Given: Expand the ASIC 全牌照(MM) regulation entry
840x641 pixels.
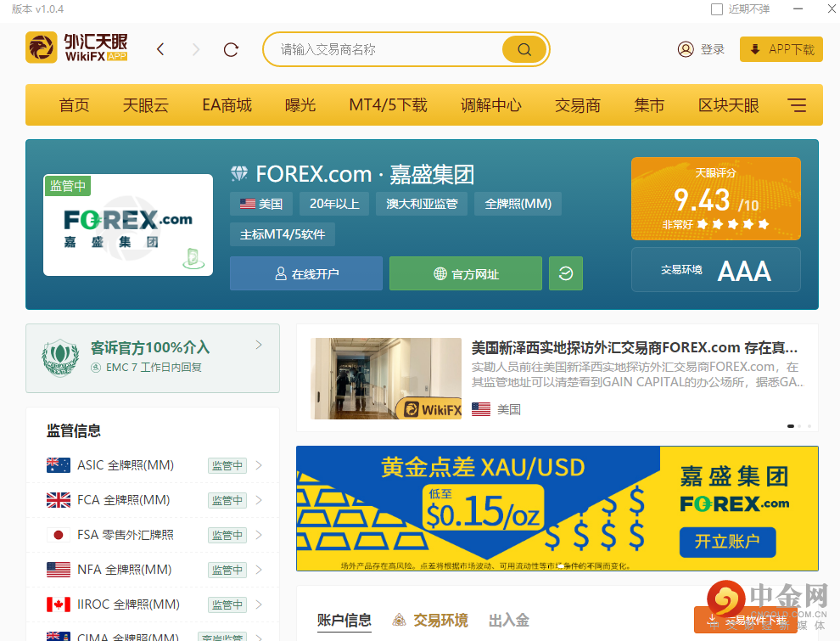Looking at the screenshot, I should (259, 465).
